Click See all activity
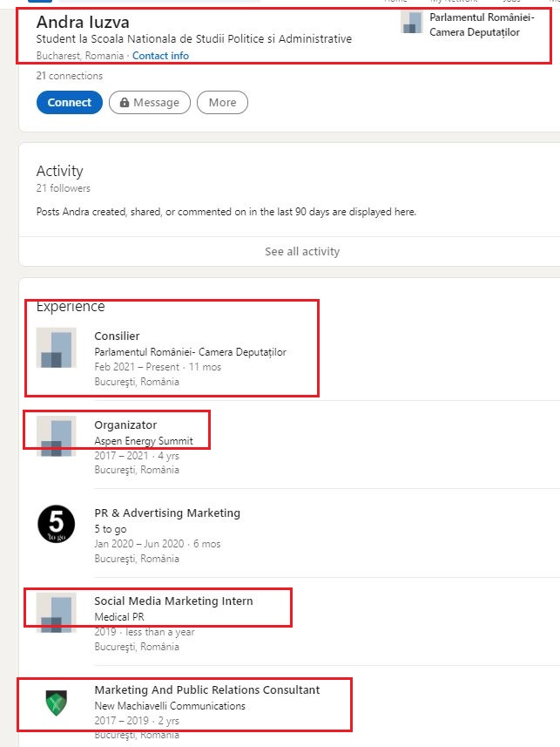560x747 pixels. [302, 251]
